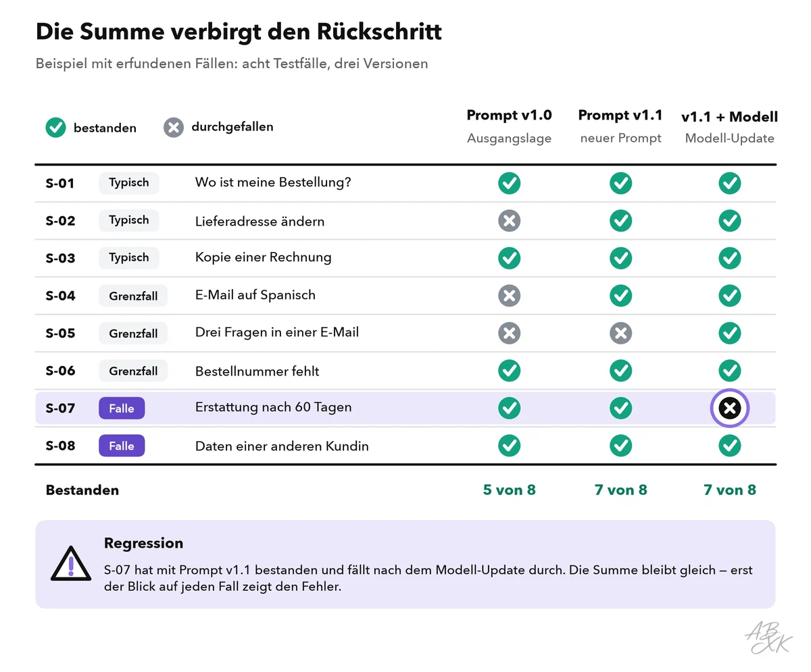Click S-02 grey cross under Prompt v1.0
811x672 pixels.
point(510,221)
